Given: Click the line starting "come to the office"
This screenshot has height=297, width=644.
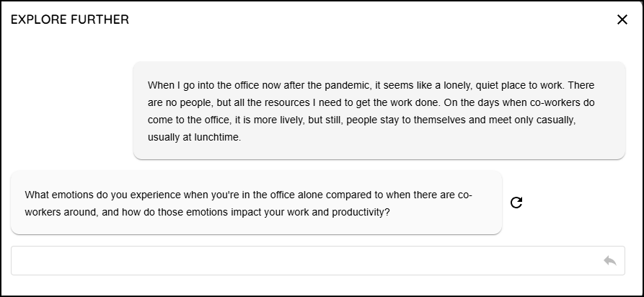Looking at the screenshot, I should 362,120.
